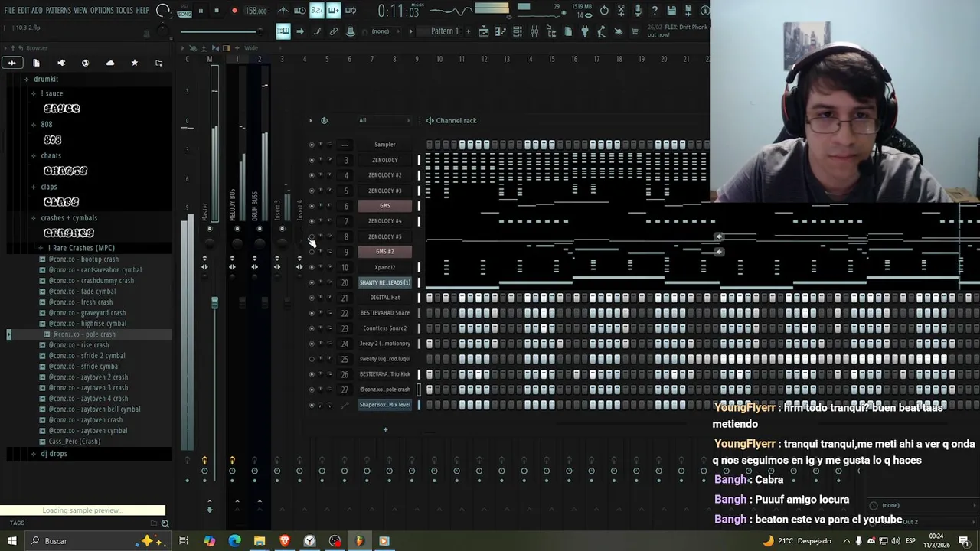Click the scissors cut icon in top toolbar

click(621, 11)
